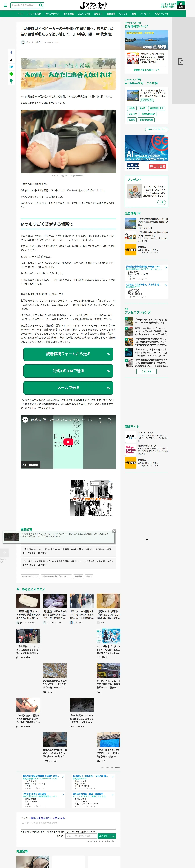Image resolution: width=195 pixels, height=868 pixels.
Task: Click the 妊娠中・子育て中の「ありがとう」 tag
Action: [56, 576]
